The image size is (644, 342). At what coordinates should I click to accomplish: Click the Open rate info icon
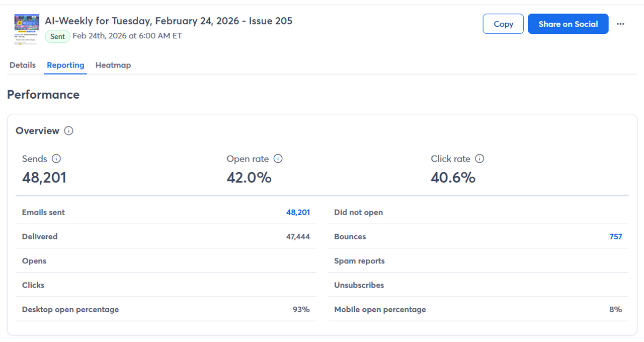(x=278, y=159)
